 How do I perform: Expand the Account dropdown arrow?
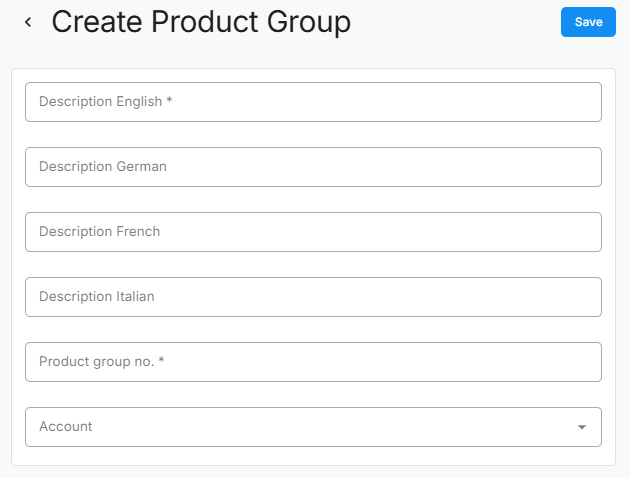(x=582, y=427)
